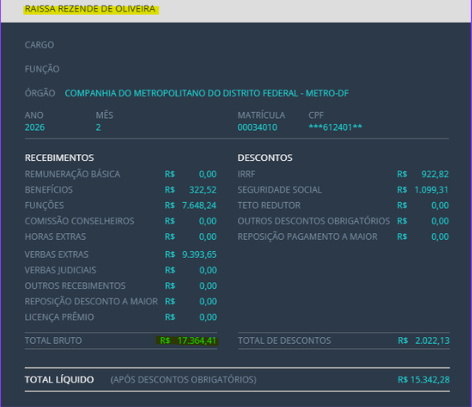Click the VERBAS JUDICIAIS label
The image size is (472, 407).
(60, 270)
